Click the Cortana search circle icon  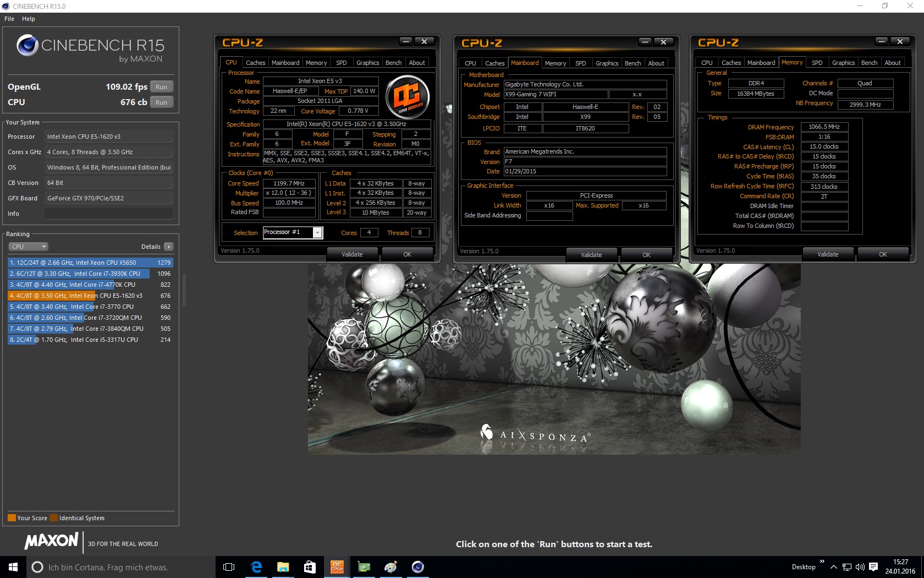tap(37, 567)
